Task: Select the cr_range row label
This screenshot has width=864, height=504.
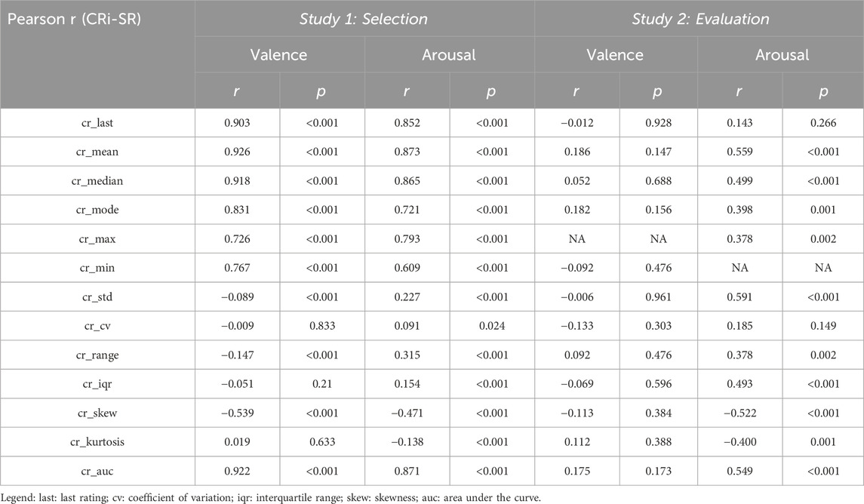Action: (x=97, y=355)
